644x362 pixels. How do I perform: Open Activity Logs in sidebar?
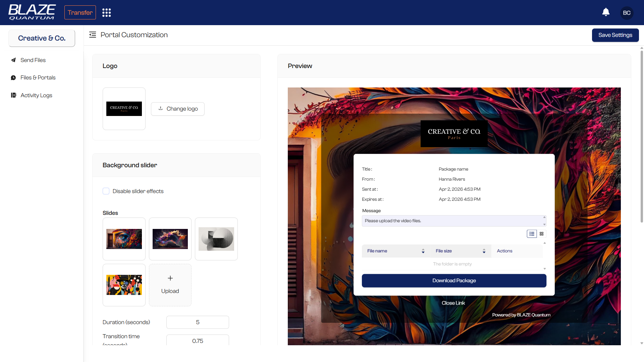coord(36,95)
